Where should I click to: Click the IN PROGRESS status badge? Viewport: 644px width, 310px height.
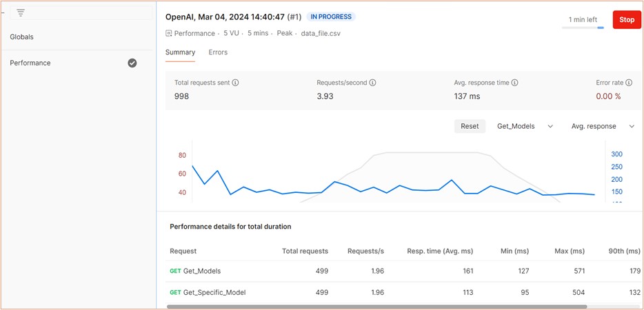pos(331,17)
